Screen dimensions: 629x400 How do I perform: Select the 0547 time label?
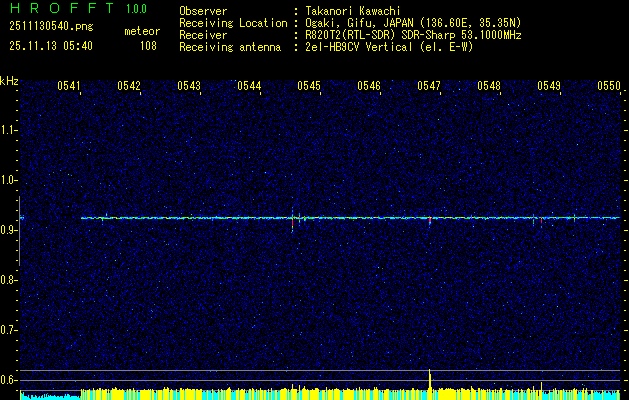[429, 87]
